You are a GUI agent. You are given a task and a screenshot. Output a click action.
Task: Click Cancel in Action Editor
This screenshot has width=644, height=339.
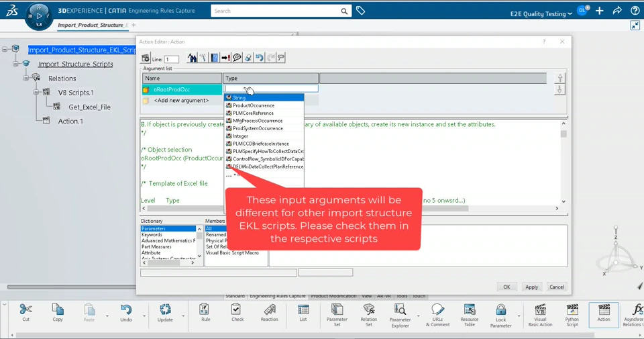557,287
